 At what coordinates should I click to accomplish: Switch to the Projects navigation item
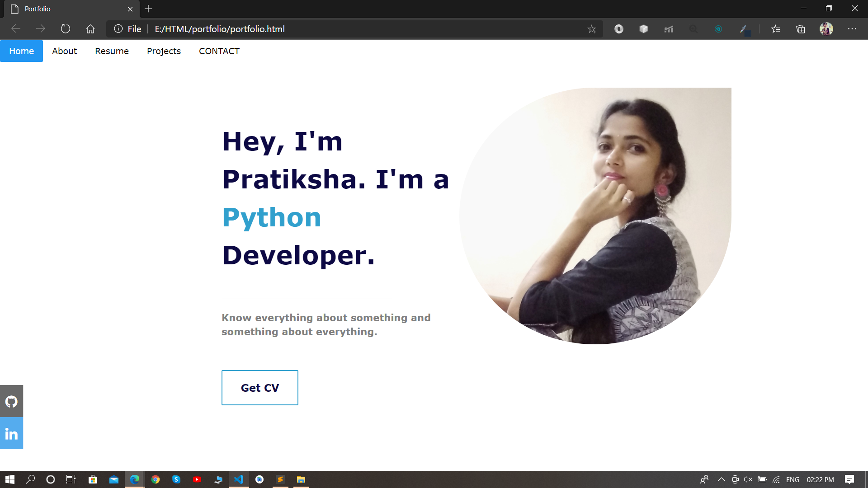(x=164, y=51)
